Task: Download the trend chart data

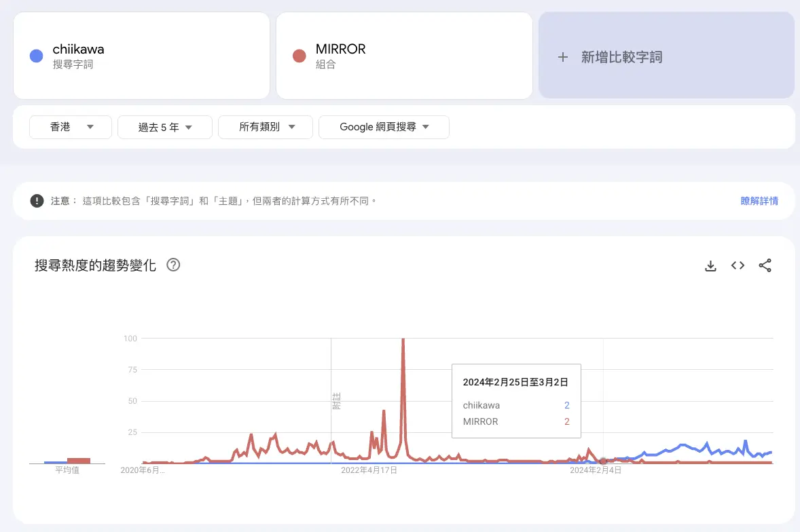Action: click(x=710, y=265)
